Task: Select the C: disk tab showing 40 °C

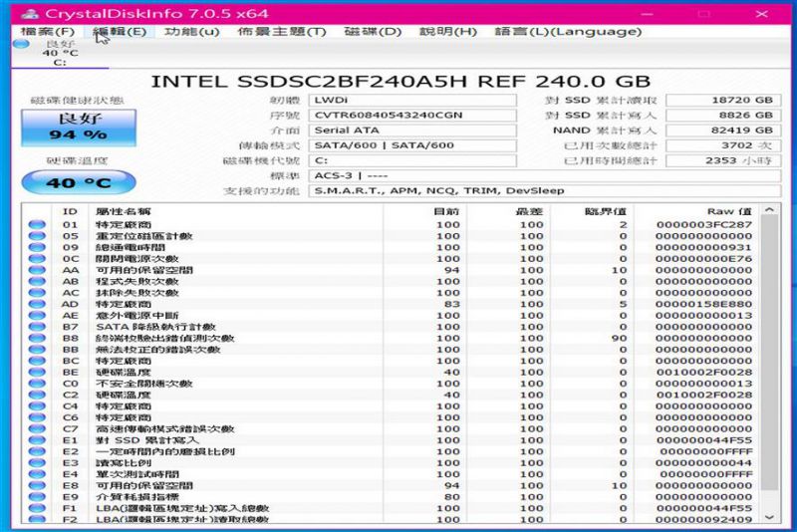Action: pyautogui.click(x=60, y=54)
